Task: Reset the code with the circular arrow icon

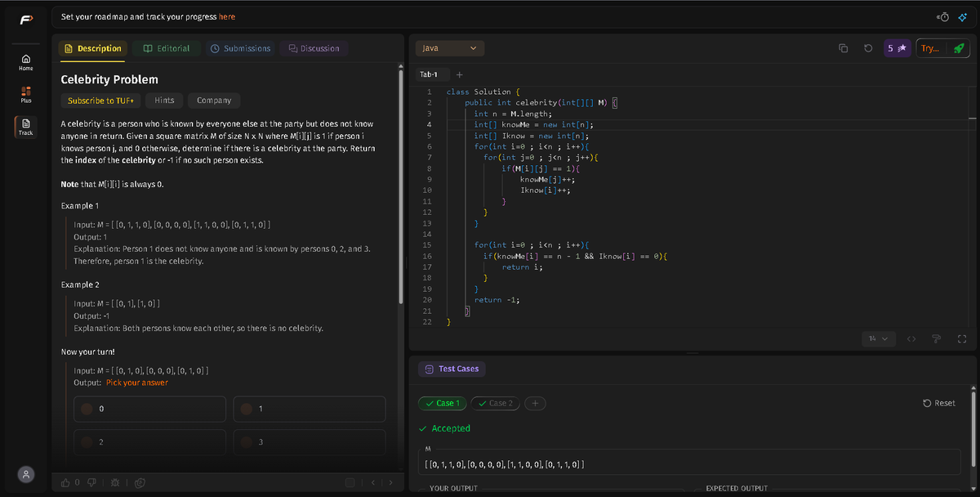Action: [867, 48]
